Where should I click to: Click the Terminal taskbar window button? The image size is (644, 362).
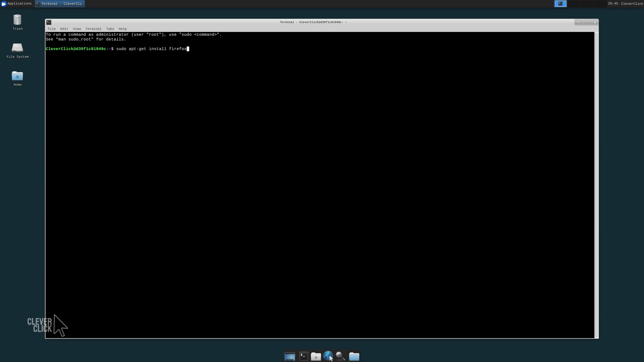(x=60, y=4)
